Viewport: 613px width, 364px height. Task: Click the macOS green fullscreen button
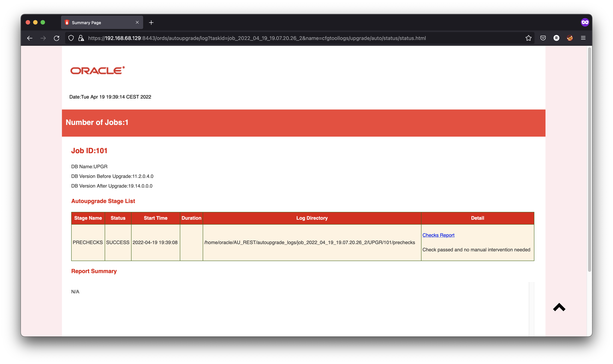(x=43, y=22)
